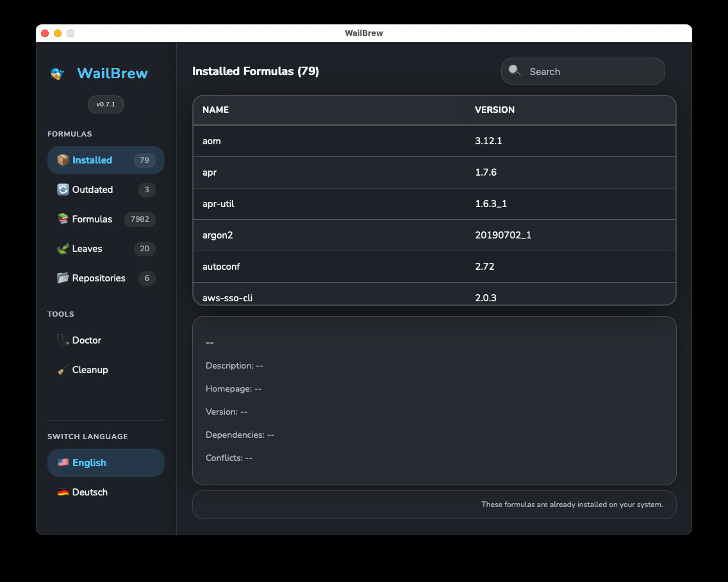
Task: Click the already installed status message
Action: point(572,504)
